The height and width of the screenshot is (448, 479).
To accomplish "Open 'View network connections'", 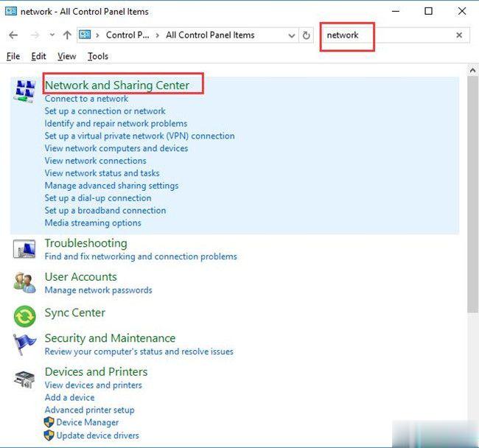I will coord(95,161).
